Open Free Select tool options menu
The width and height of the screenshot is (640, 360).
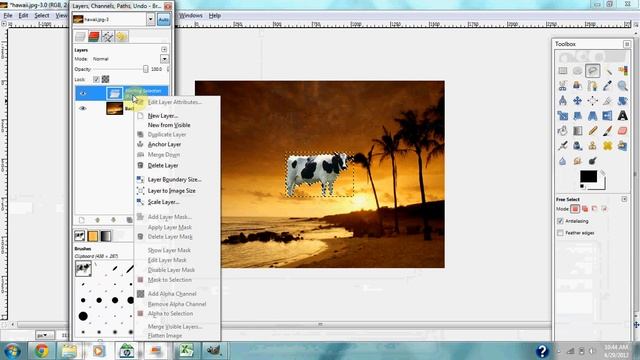[x=624, y=199]
